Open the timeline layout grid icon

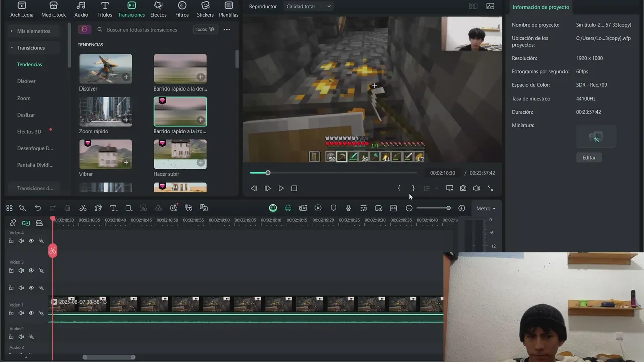click(9, 208)
